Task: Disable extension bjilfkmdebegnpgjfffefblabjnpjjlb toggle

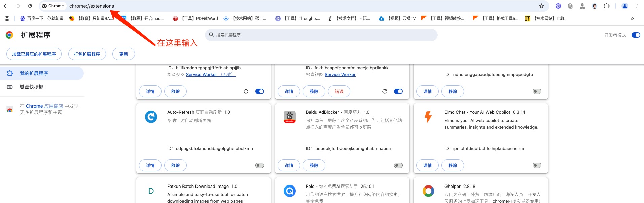Action: 260,91
